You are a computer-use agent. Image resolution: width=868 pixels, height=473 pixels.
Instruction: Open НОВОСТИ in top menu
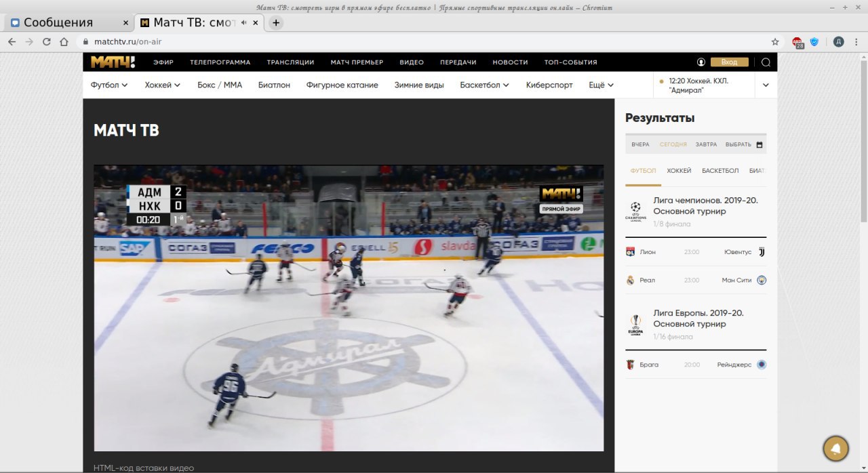[x=510, y=62]
